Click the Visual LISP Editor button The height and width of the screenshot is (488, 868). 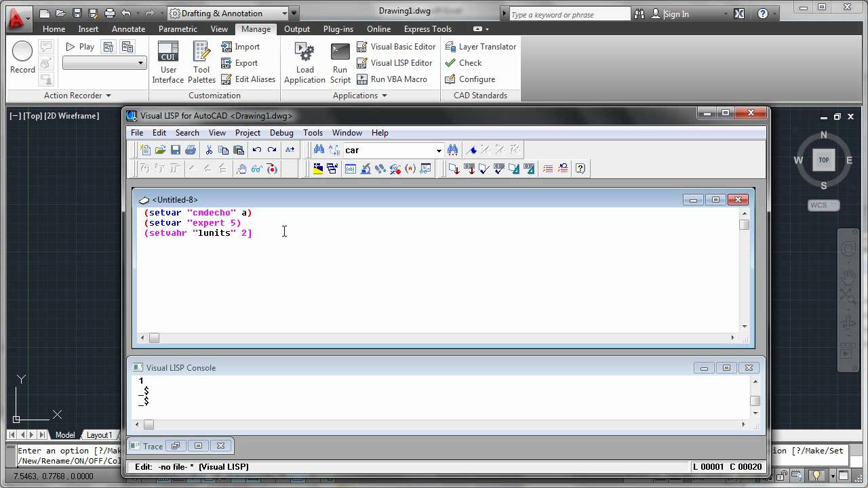coord(395,63)
